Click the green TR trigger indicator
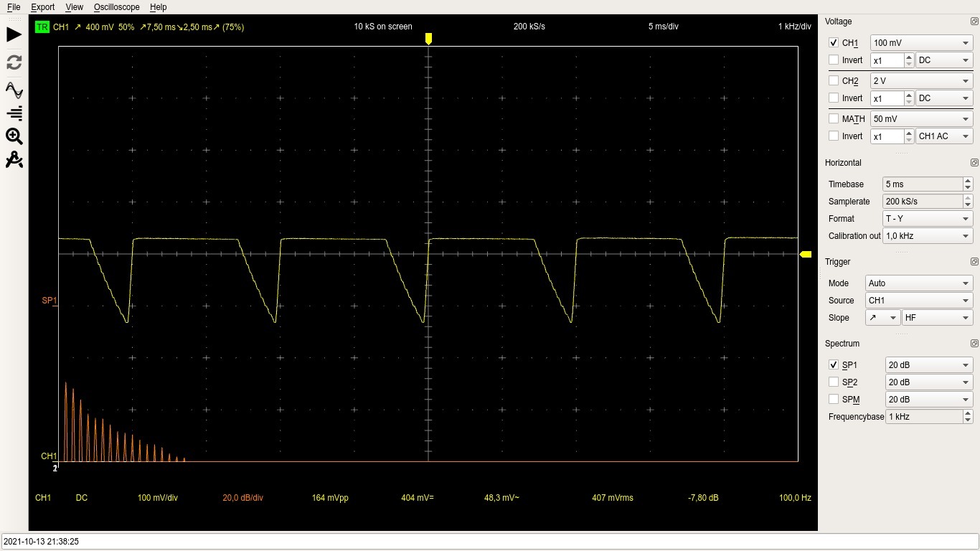 tap(42, 27)
